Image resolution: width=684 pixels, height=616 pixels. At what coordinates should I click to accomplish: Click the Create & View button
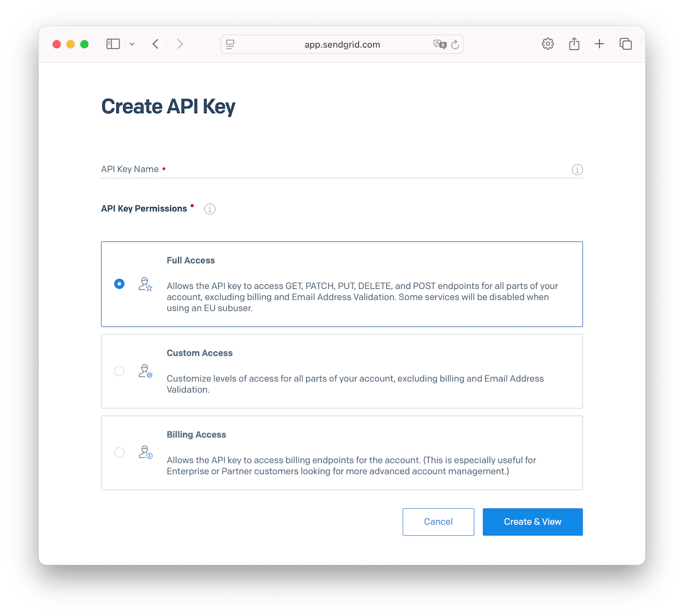coord(533,522)
